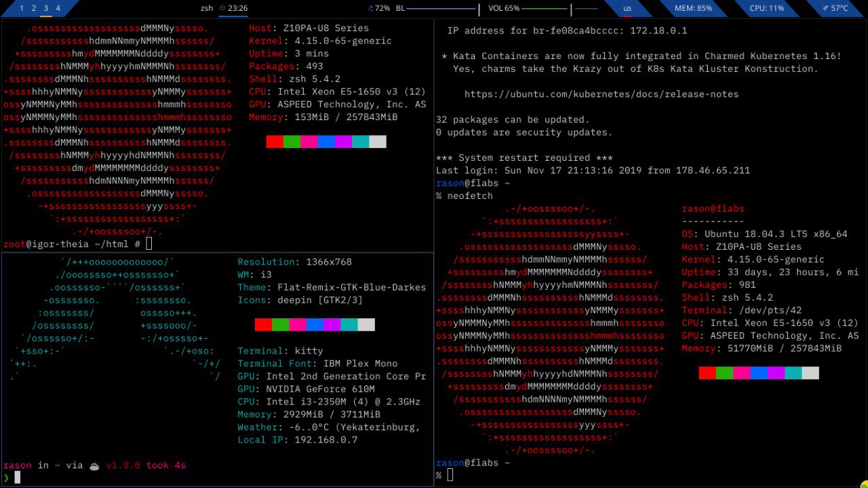
Task: Click '0 updates are security updates.' line
Action: click(524, 132)
